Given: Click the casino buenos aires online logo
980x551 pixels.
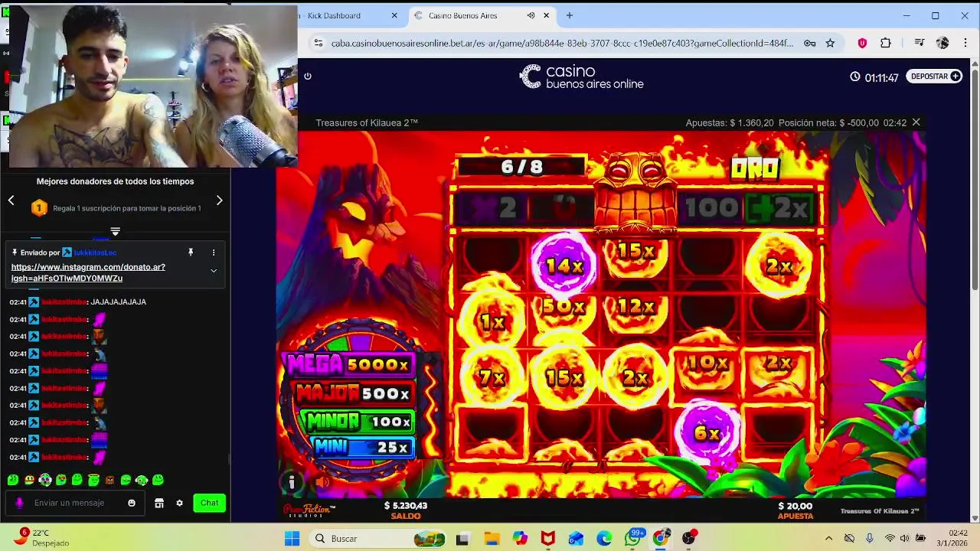Looking at the screenshot, I should coord(582,77).
